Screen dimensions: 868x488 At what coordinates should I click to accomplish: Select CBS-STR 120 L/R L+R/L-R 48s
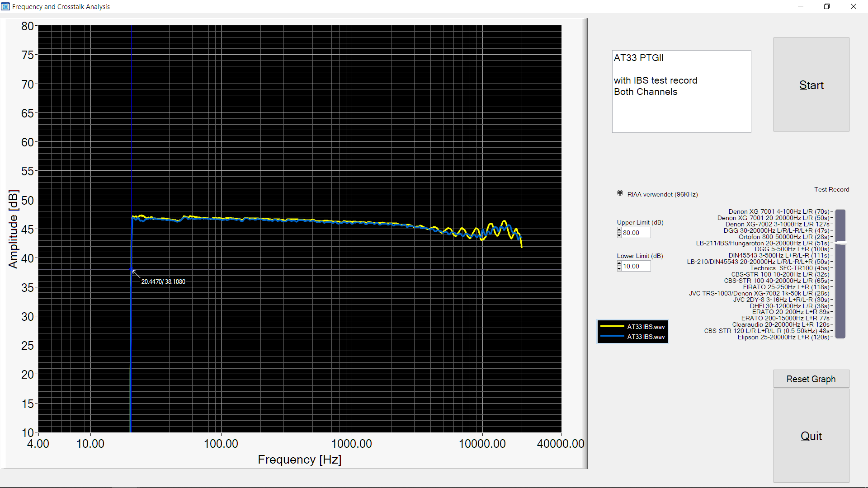point(767,331)
